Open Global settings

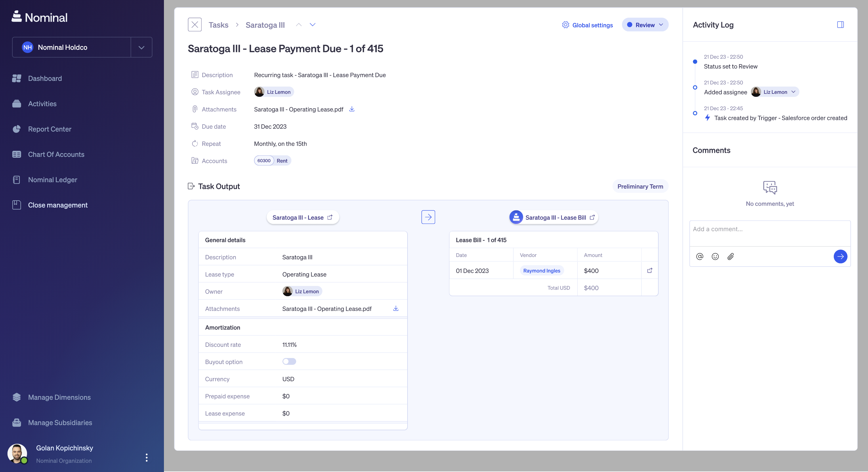587,25
